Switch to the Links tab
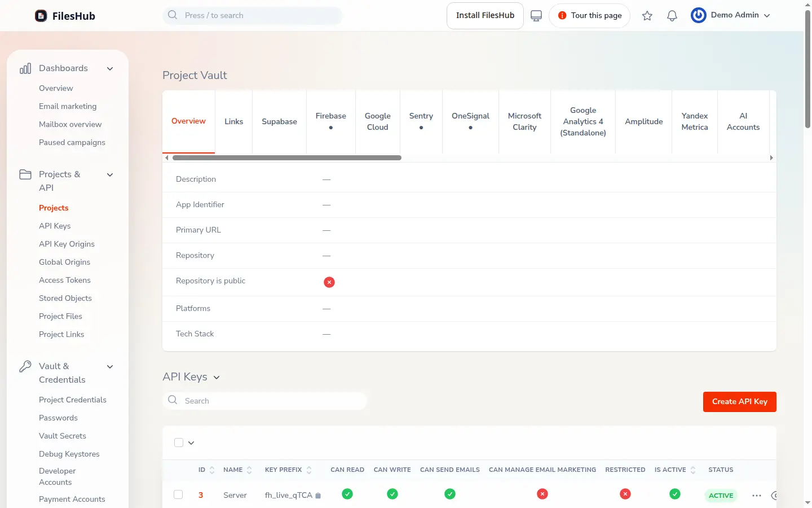The image size is (812, 508). [x=234, y=121]
